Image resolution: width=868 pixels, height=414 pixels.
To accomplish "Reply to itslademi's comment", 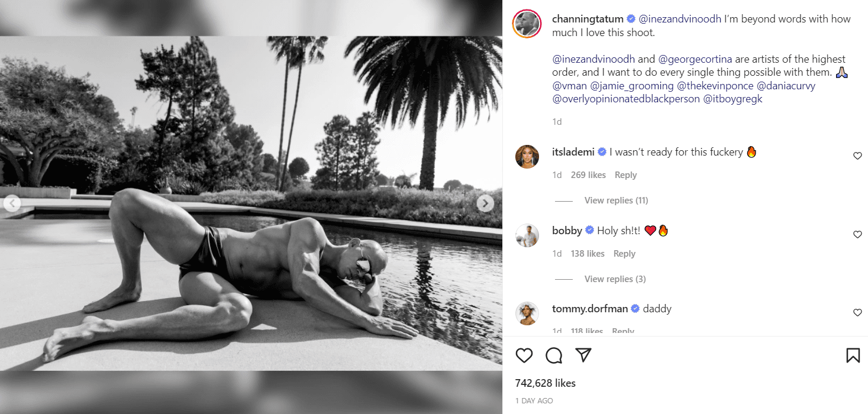I will tap(625, 175).
